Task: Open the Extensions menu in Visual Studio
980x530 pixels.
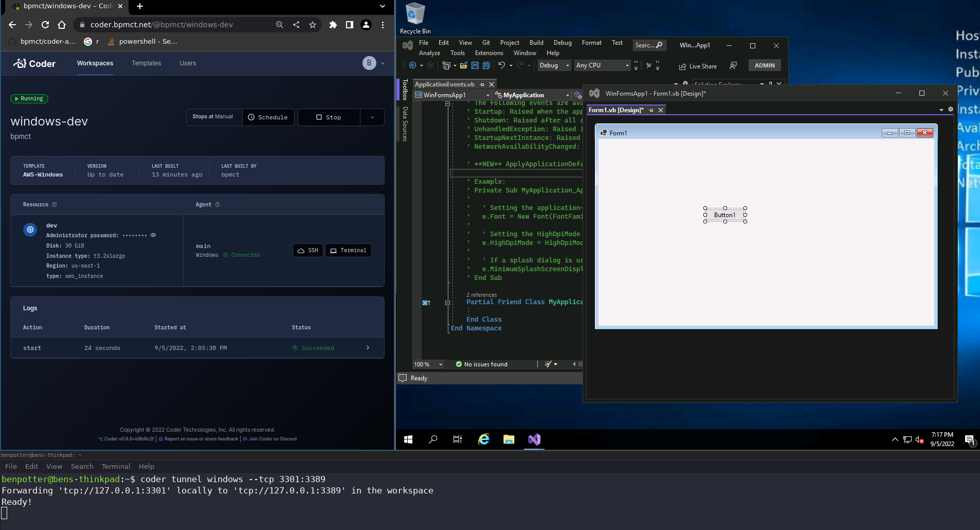Action: (489, 53)
